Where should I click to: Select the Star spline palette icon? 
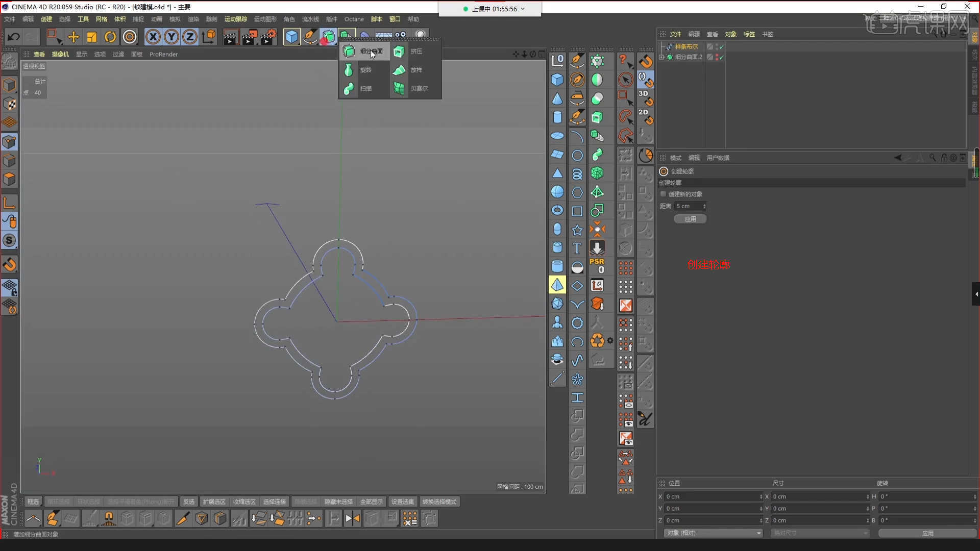(x=577, y=230)
